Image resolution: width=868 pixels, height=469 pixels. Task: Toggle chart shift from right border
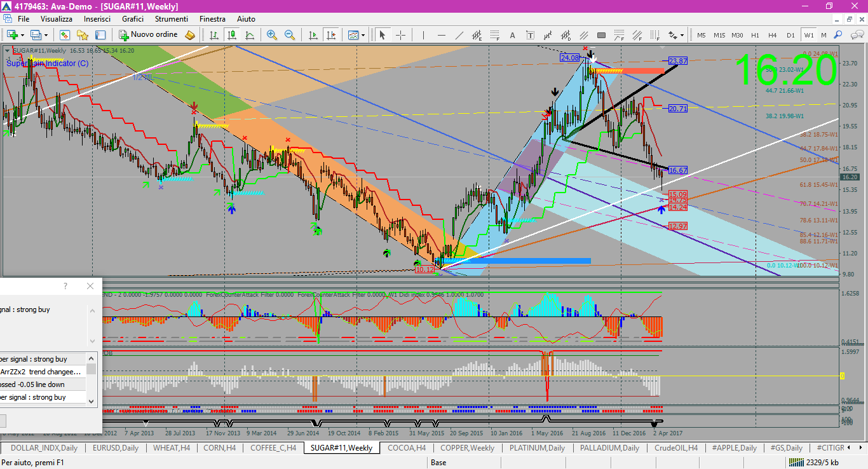coord(330,35)
